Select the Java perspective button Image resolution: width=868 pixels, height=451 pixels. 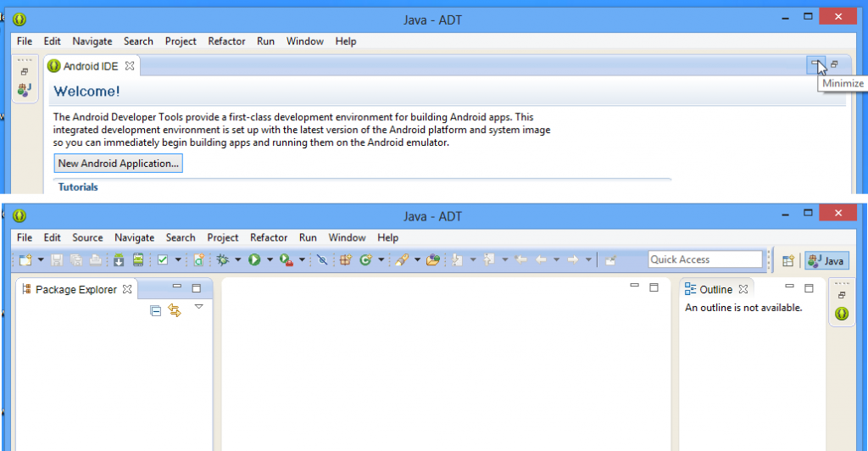pyautogui.click(x=826, y=260)
